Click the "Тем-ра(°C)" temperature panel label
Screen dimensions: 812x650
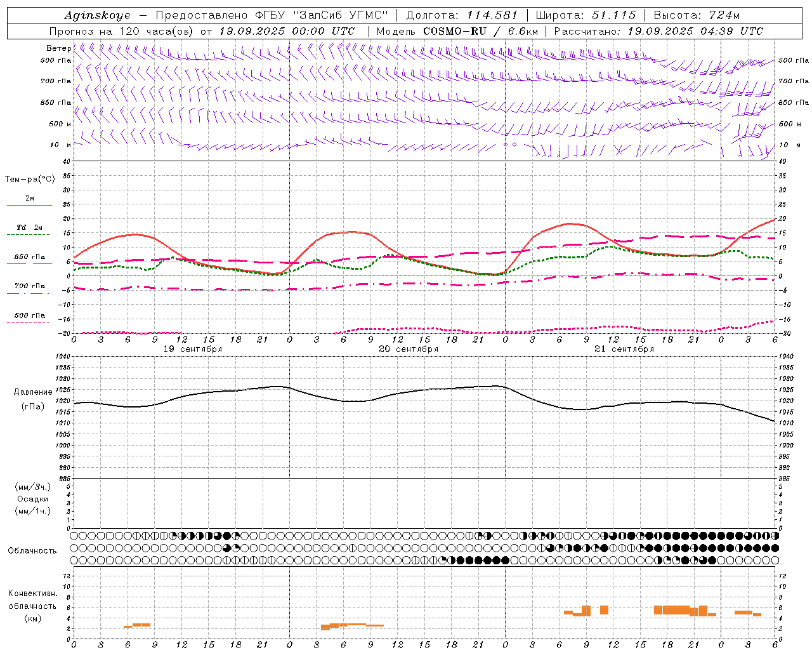click(30, 180)
